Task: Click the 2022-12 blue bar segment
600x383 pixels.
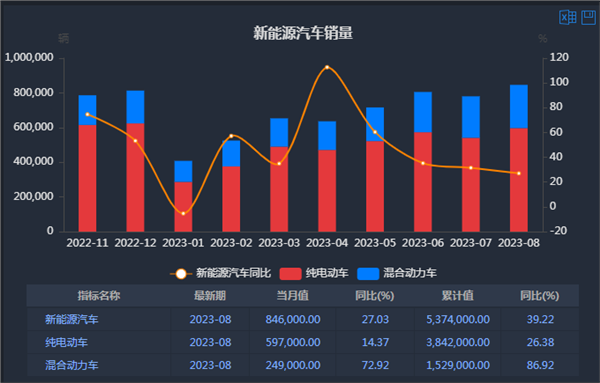Action: point(135,107)
